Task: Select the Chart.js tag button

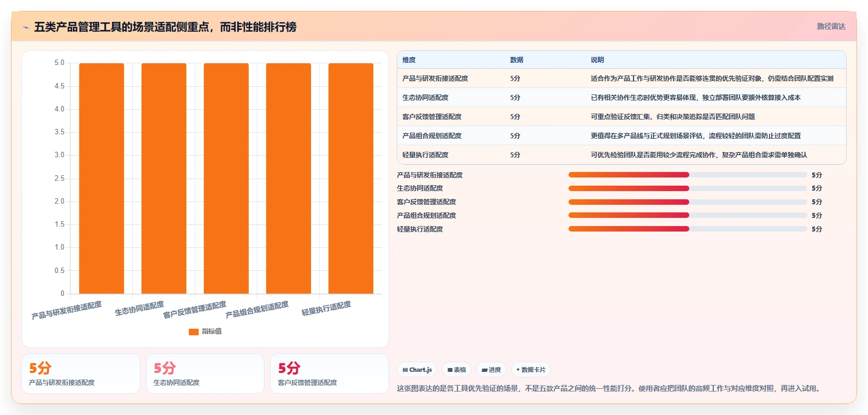Action: coord(417,370)
